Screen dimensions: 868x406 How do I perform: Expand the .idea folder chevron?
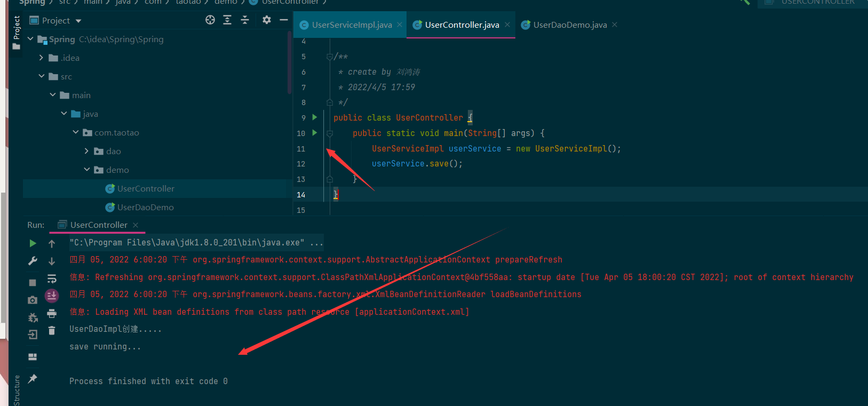click(41, 58)
